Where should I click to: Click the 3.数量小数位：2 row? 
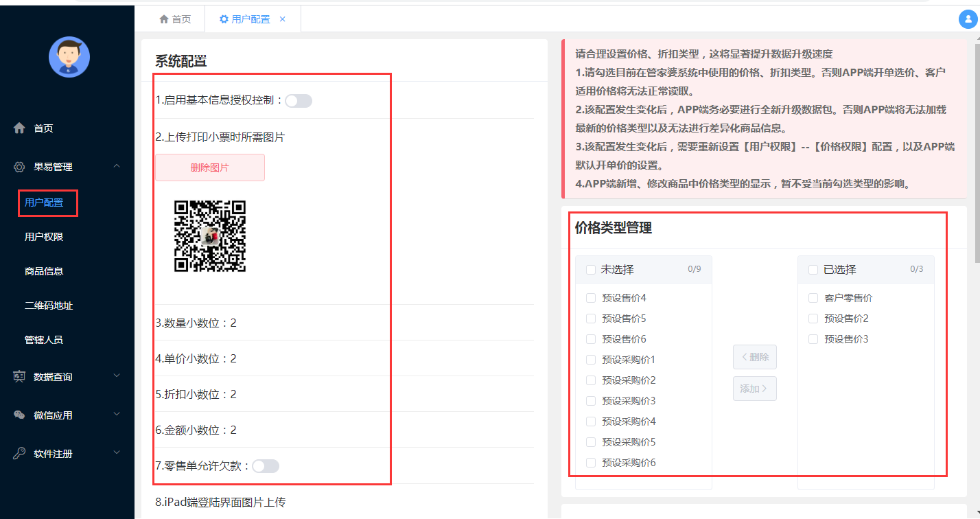(x=345, y=323)
